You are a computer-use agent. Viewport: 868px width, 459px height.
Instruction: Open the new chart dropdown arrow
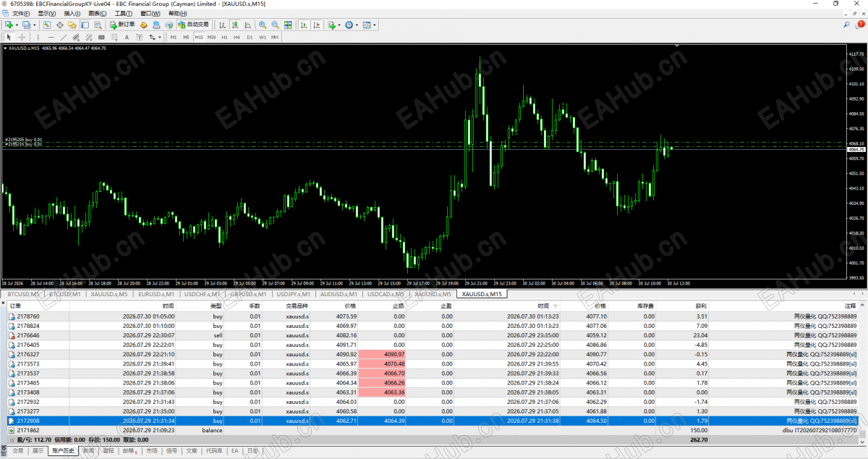pyautogui.click(x=17, y=25)
